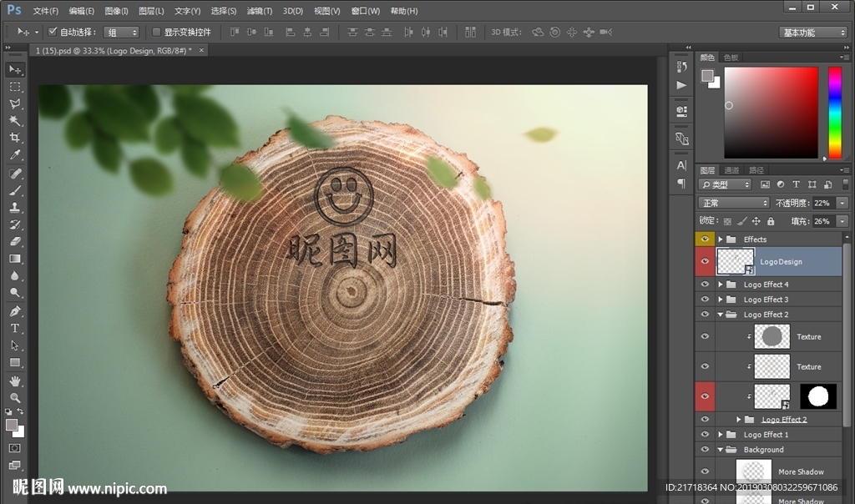Select the Move tool

15,70
